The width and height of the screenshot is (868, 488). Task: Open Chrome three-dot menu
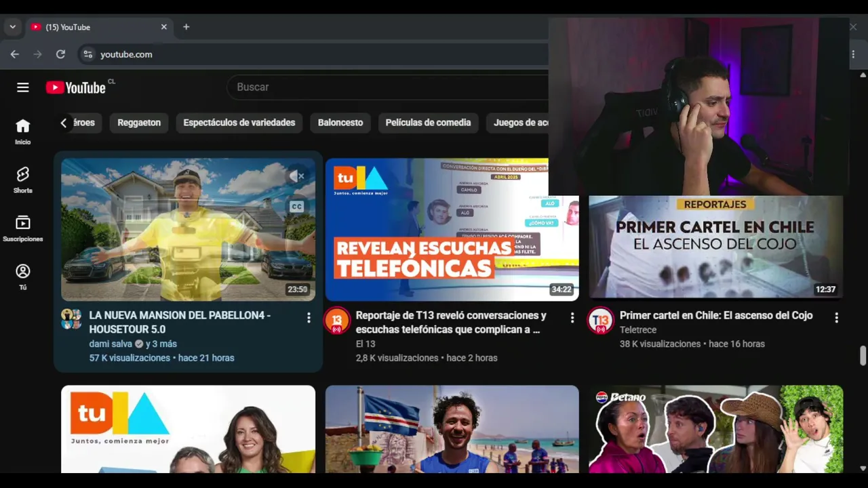(853, 54)
